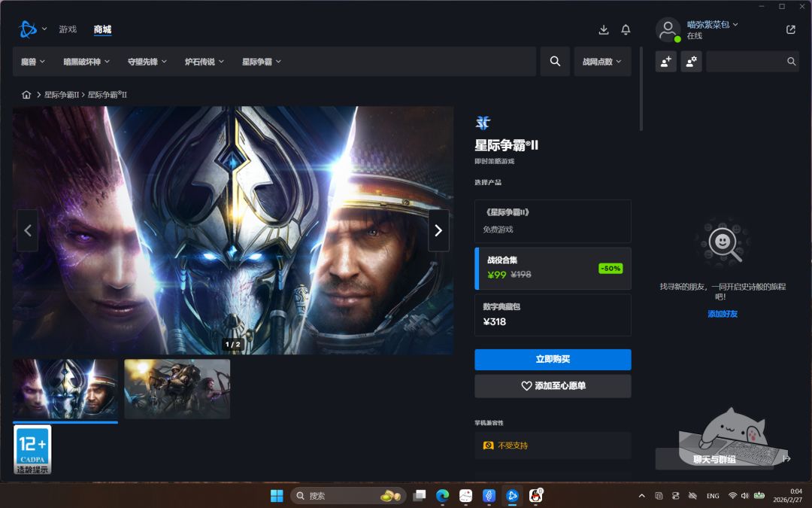Click the chevron beside the Battle.net logo
This screenshot has height=508, width=812.
coord(44,29)
